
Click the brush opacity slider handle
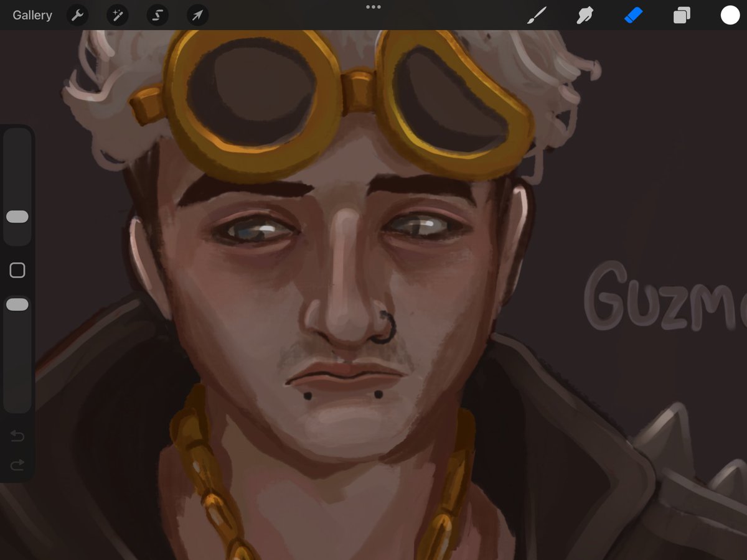17,304
